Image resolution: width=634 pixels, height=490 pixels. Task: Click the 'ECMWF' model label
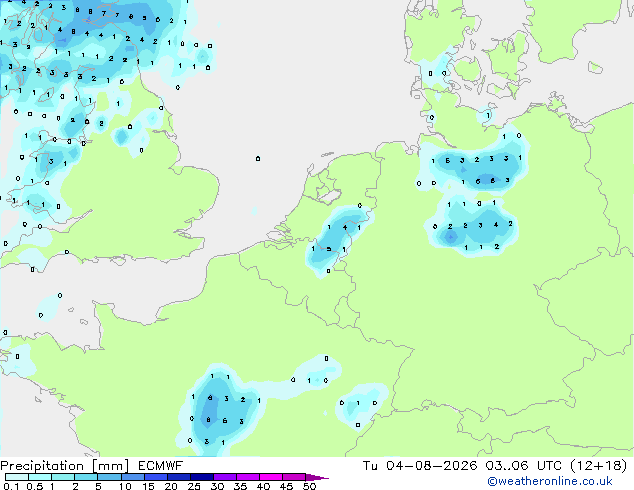click(161, 466)
